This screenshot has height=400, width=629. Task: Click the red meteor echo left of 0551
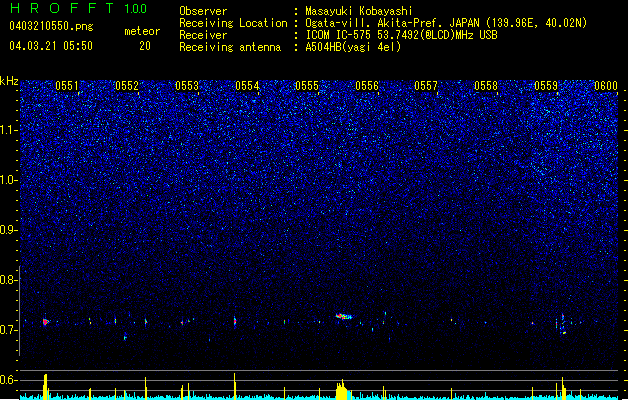coord(45,321)
